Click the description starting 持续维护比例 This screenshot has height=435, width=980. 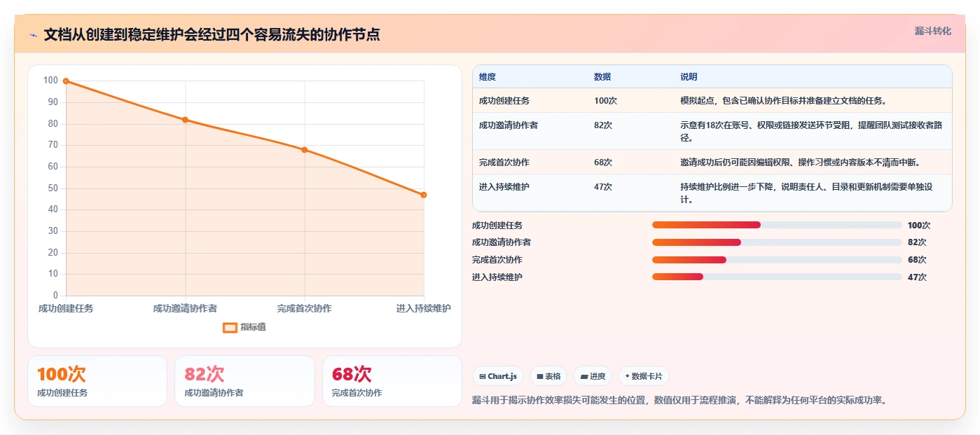point(807,193)
